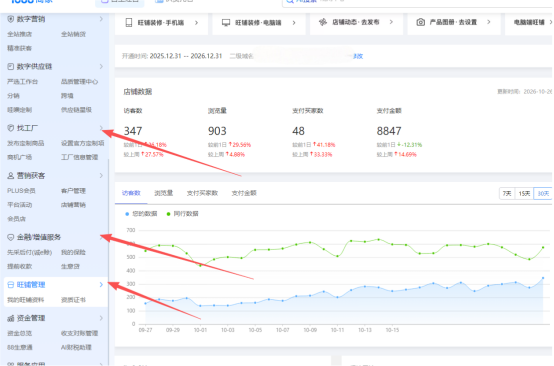Expand the 旺铺管理 blue chevron

click(101, 285)
